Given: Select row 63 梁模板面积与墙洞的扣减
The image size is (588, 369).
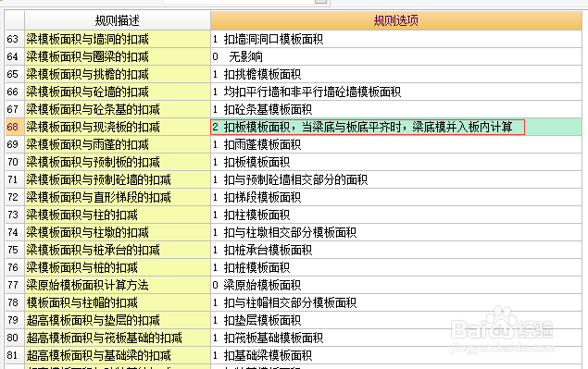Looking at the screenshot, I should point(118,39).
